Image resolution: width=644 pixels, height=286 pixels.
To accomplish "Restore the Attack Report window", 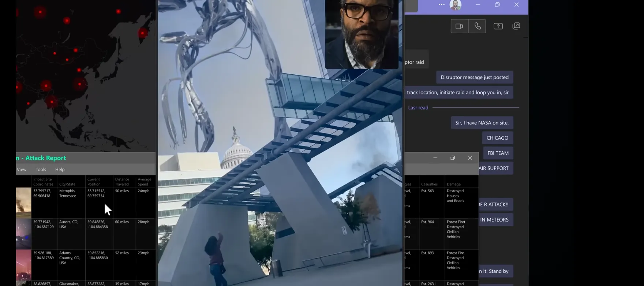I will pos(453,158).
